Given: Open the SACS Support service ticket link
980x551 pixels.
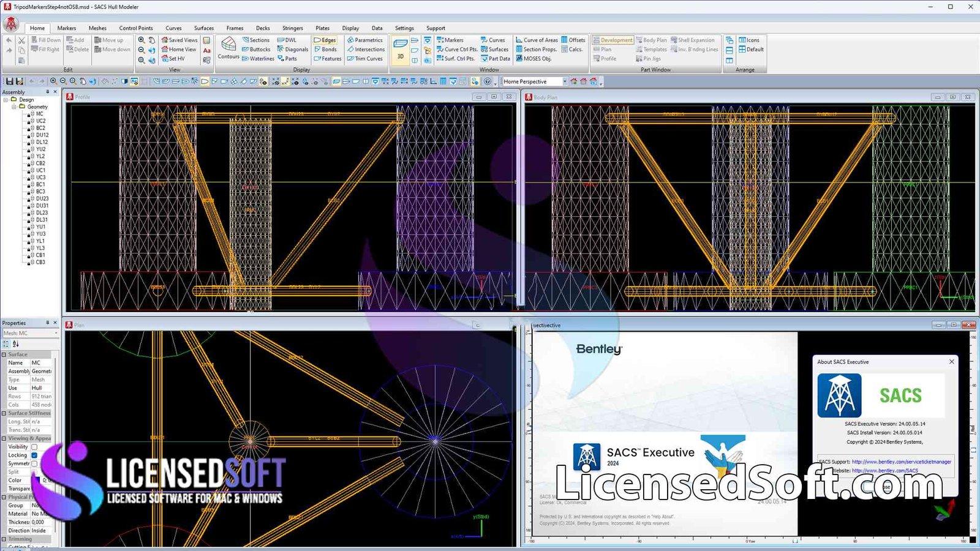Looking at the screenshot, I should 902,462.
